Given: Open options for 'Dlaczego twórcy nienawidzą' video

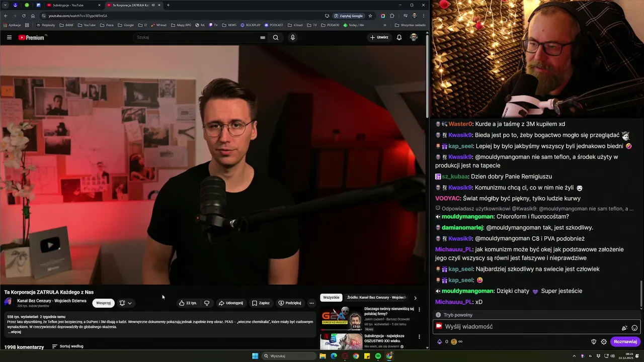Looking at the screenshot, I should pos(419,309).
